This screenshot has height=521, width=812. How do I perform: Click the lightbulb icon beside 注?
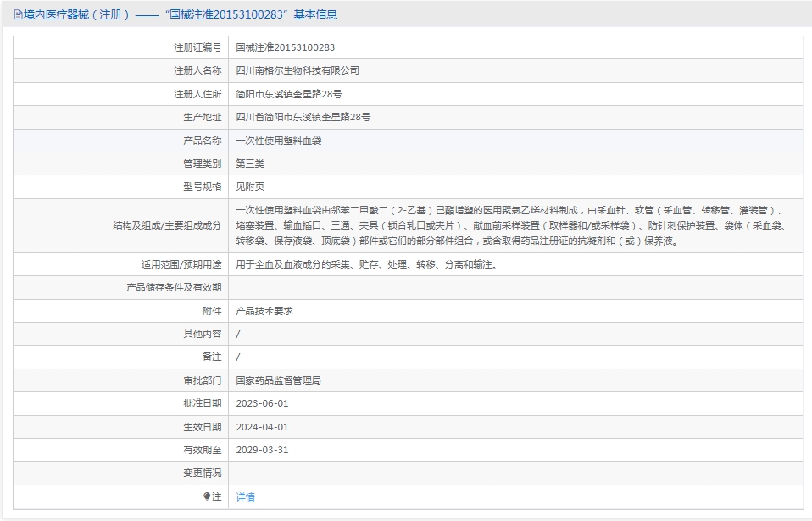pyautogui.click(x=207, y=496)
